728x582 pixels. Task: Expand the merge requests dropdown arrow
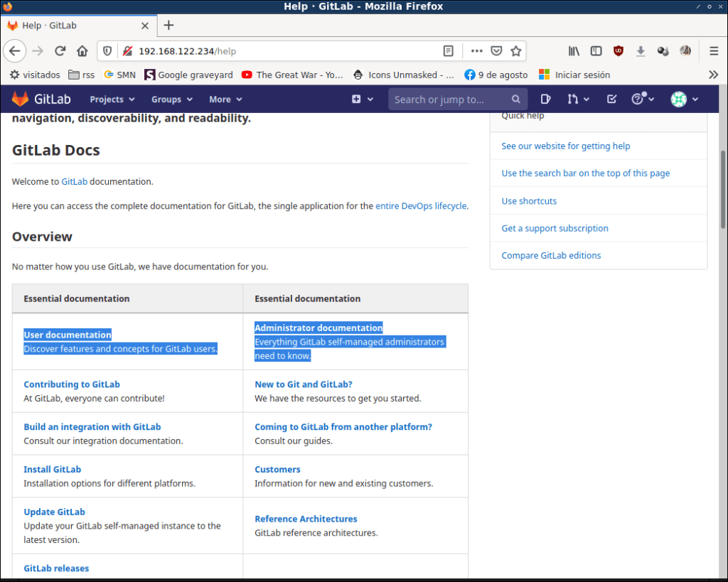click(587, 99)
